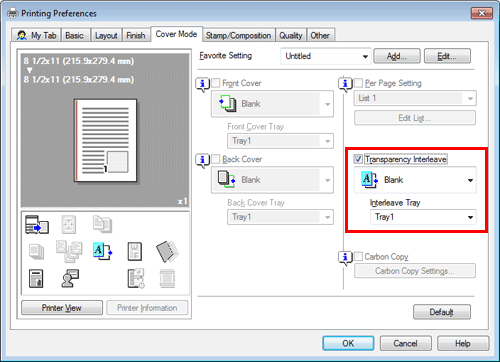Click the Front Cover info balloon icon
Screen dimensions: 500x362
click(x=202, y=84)
